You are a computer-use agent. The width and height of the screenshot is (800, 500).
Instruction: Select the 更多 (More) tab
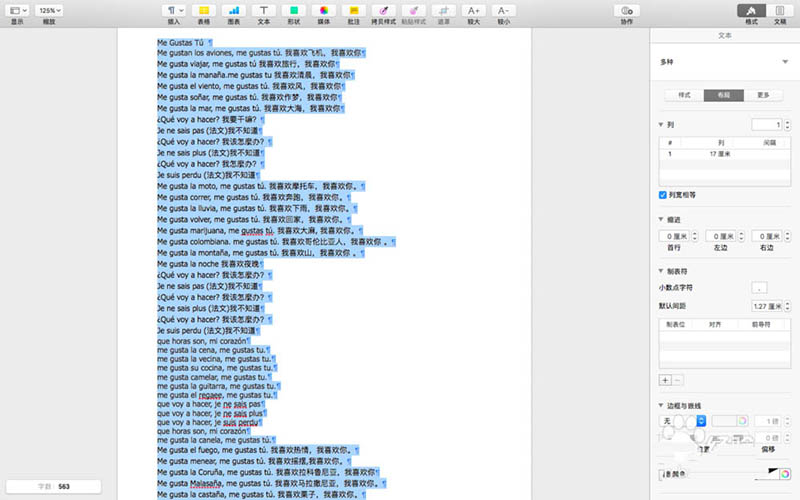tap(763, 95)
